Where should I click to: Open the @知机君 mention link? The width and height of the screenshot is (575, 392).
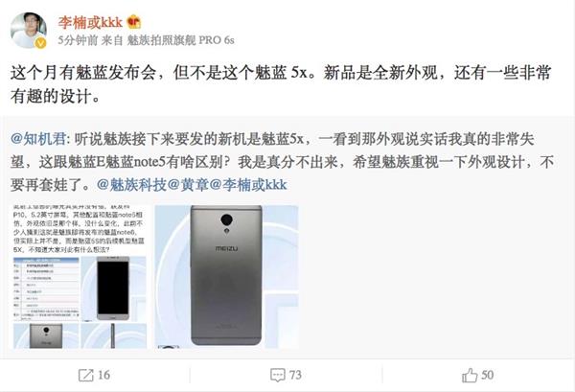point(38,139)
